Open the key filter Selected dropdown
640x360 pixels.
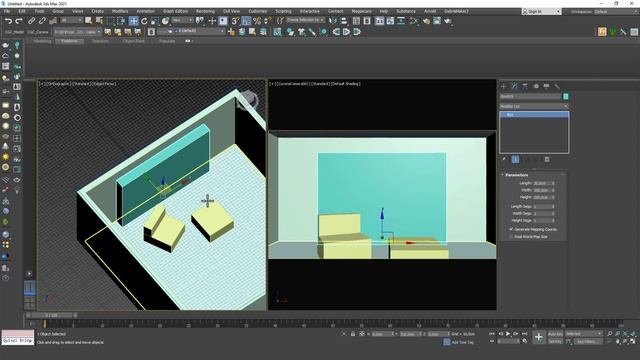(x=584, y=333)
